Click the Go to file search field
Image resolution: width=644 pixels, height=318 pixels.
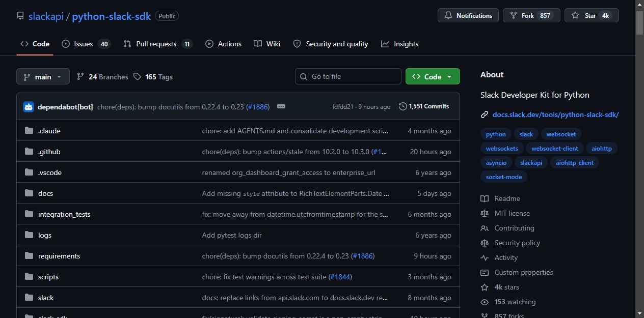[x=348, y=76]
